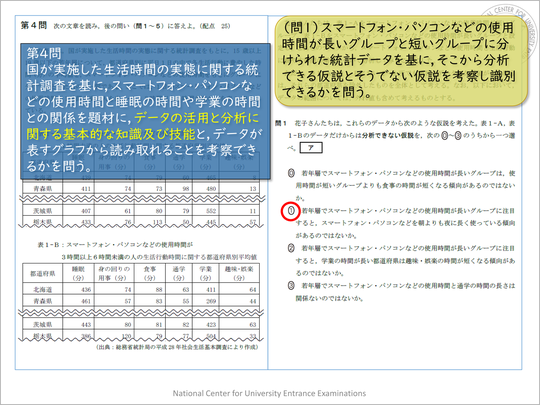Click 青森県 row label in Table 1-B

point(42,301)
